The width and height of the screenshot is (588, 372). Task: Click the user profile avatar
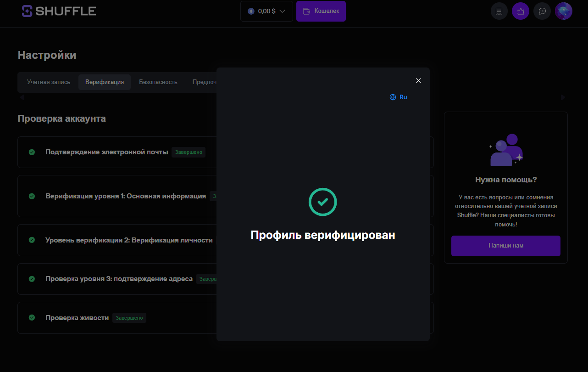coord(563,11)
